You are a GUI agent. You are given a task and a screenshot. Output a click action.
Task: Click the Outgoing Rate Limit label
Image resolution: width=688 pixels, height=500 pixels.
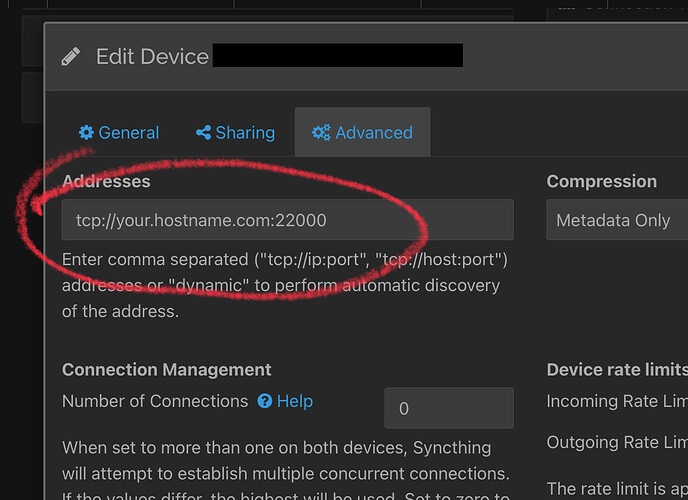point(617,442)
